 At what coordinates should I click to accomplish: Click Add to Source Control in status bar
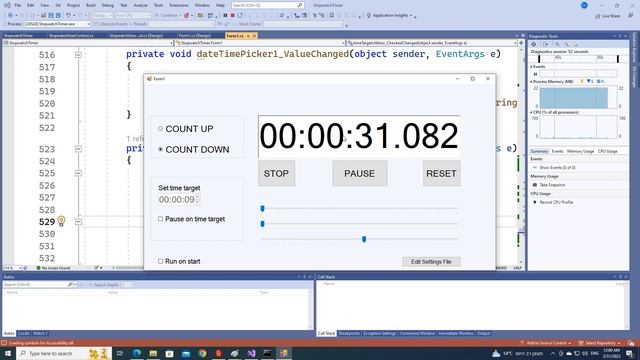point(546,343)
